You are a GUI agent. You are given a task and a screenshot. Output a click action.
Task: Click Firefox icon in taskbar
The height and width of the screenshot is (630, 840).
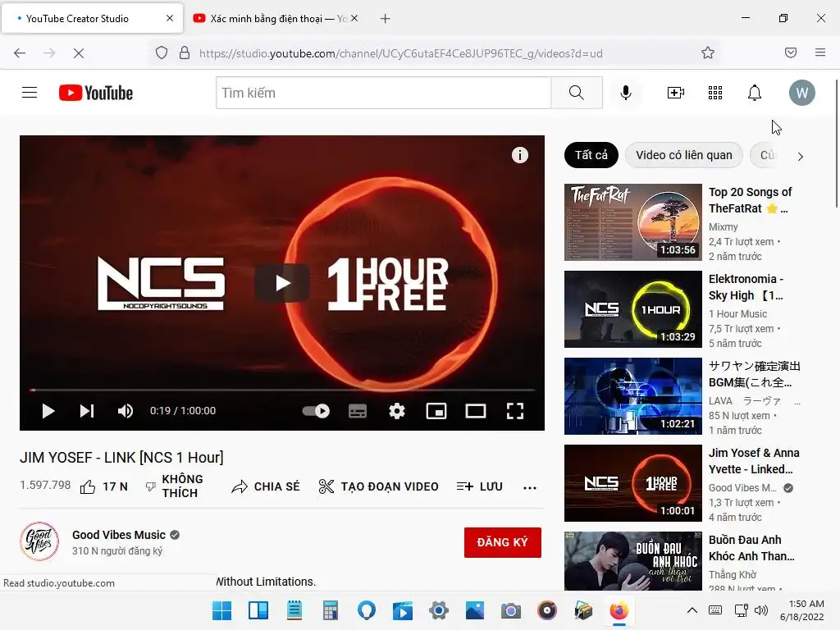pos(619,610)
